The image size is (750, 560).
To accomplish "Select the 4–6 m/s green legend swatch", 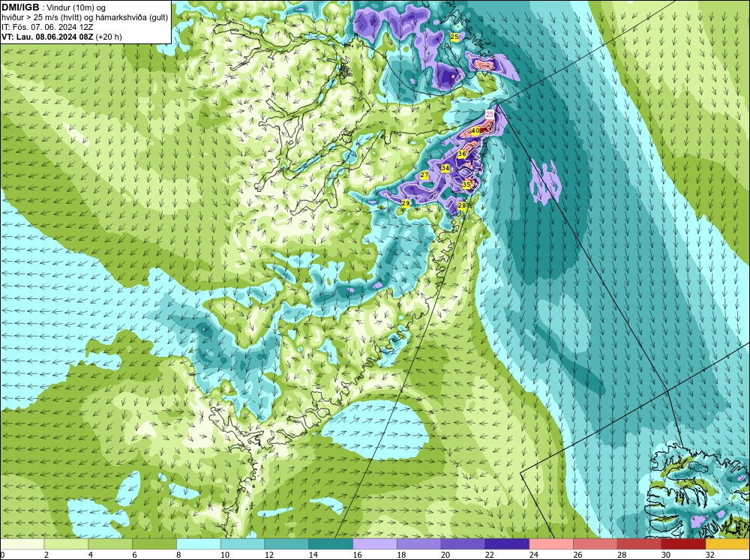I will click(110, 544).
